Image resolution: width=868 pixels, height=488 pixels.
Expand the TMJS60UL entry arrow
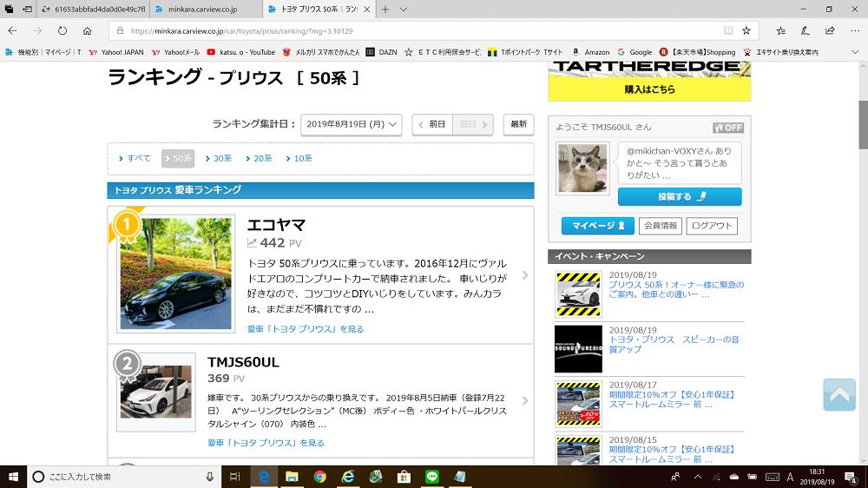click(525, 400)
